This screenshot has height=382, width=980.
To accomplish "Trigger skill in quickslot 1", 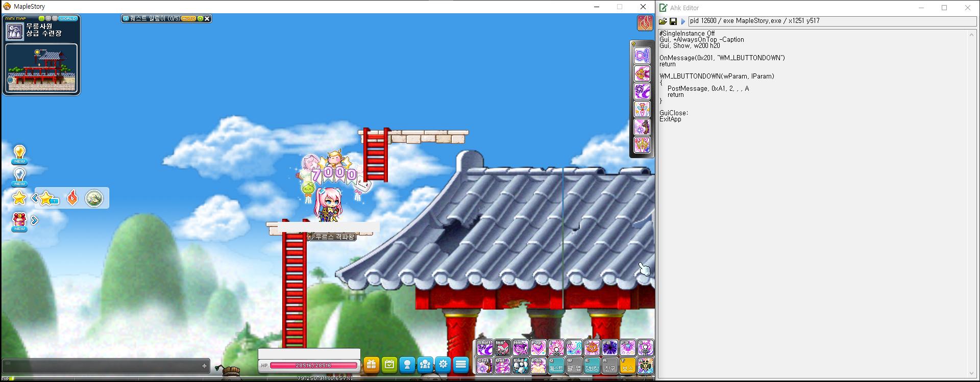I will point(556,348).
